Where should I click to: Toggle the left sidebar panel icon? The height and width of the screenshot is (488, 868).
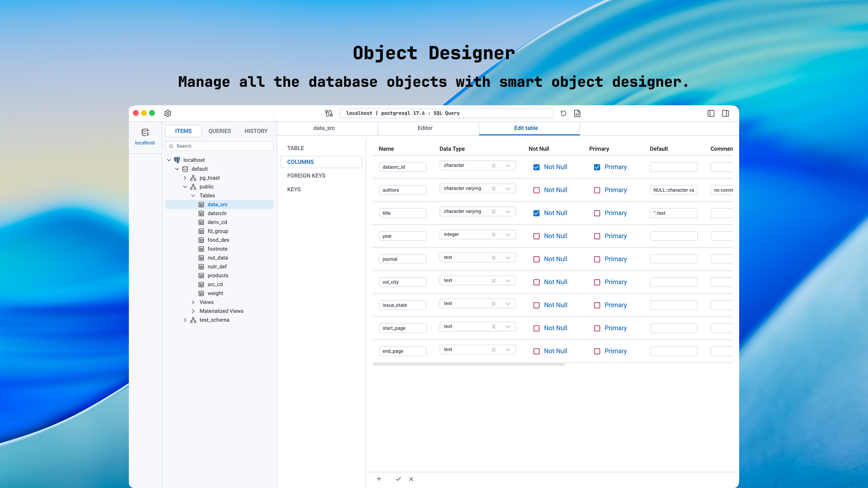tap(711, 113)
